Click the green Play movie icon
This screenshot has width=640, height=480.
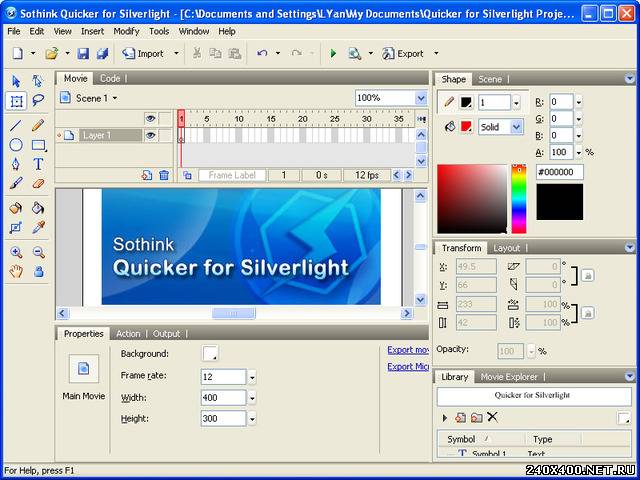coord(333,53)
